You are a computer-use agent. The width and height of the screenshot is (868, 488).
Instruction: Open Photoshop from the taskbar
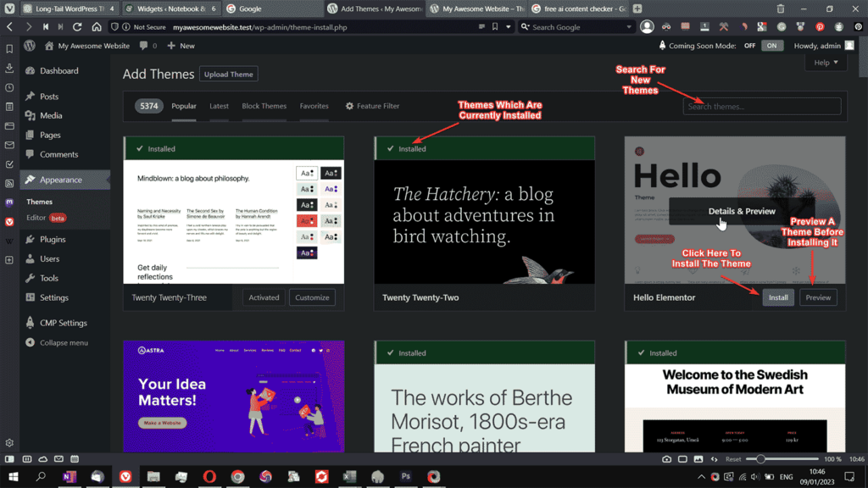tap(406, 476)
